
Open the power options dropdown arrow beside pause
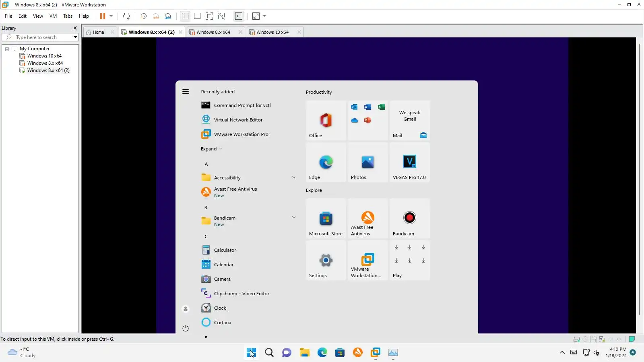tap(111, 16)
